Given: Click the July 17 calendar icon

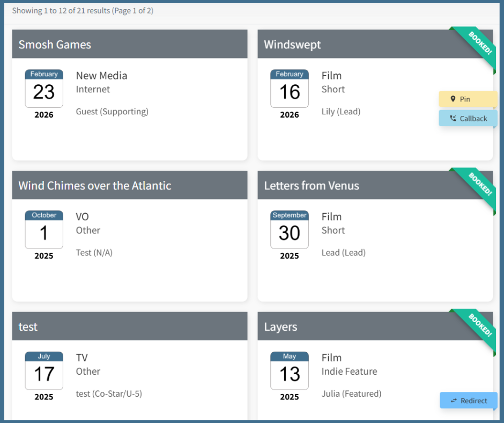Looking at the screenshot, I should pos(44,371).
